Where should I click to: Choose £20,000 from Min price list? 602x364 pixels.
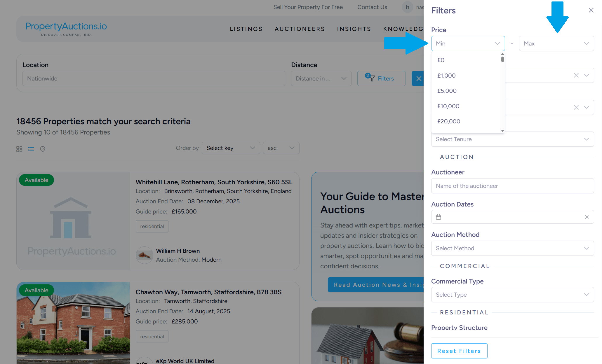pyautogui.click(x=448, y=121)
